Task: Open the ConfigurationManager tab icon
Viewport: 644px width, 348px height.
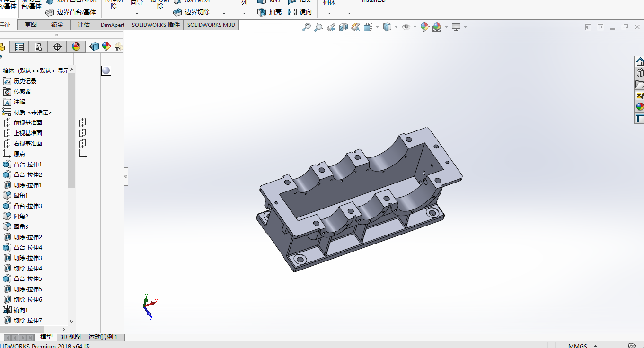Action: (x=38, y=47)
